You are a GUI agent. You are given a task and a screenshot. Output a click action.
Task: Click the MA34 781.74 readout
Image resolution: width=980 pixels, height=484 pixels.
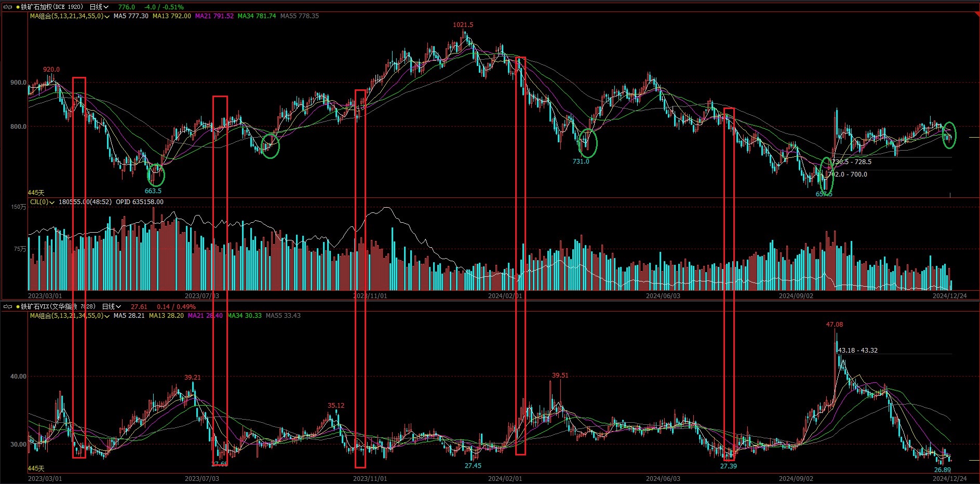pyautogui.click(x=257, y=16)
